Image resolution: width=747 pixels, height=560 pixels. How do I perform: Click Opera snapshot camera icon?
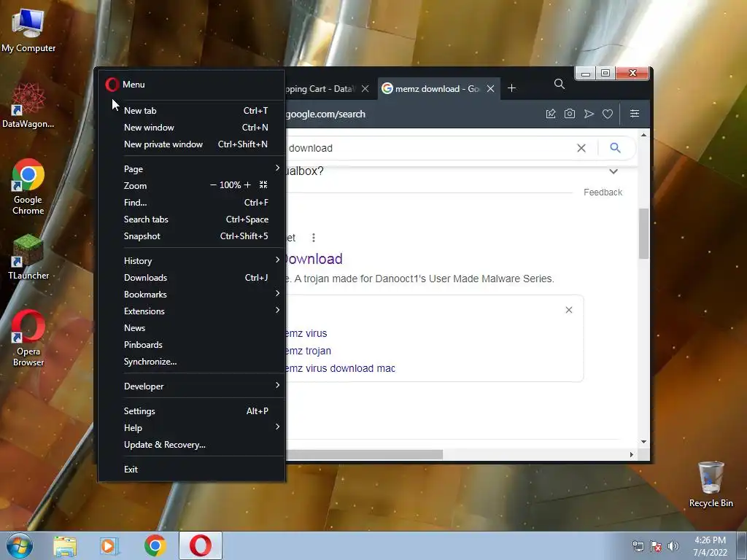pyautogui.click(x=569, y=114)
